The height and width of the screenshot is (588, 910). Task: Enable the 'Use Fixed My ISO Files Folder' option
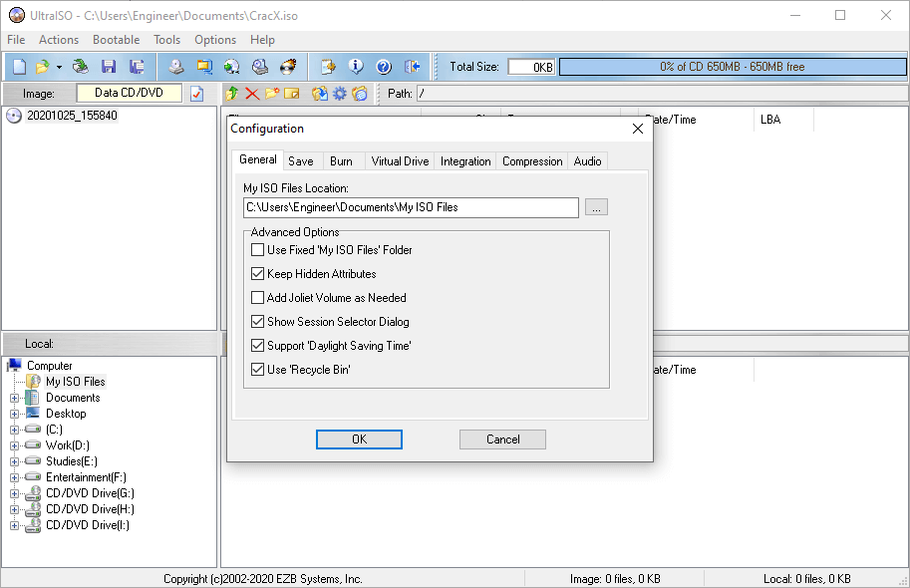257,250
